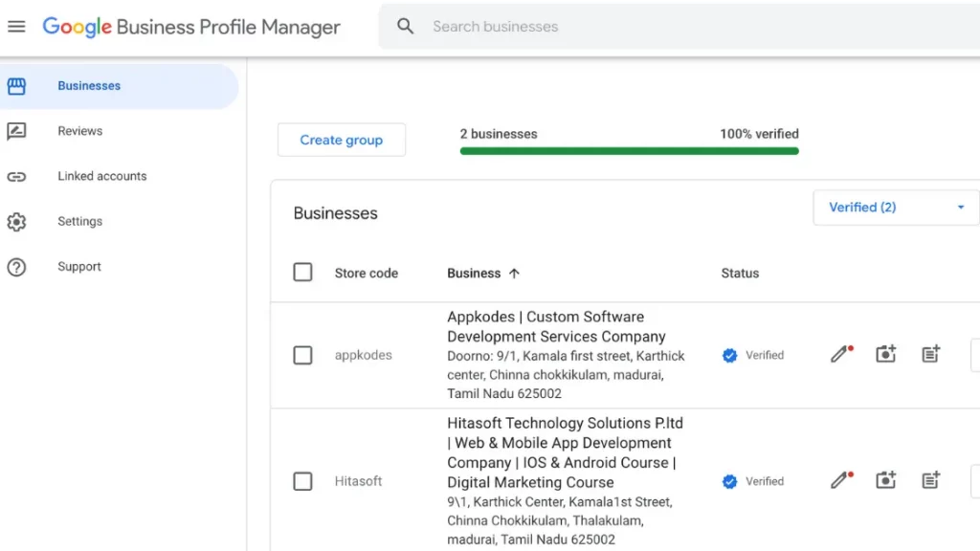Image resolution: width=980 pixels, height=551 pixels.
Task: Create a post for Hitasoft business
Action: tap(930, 480)
